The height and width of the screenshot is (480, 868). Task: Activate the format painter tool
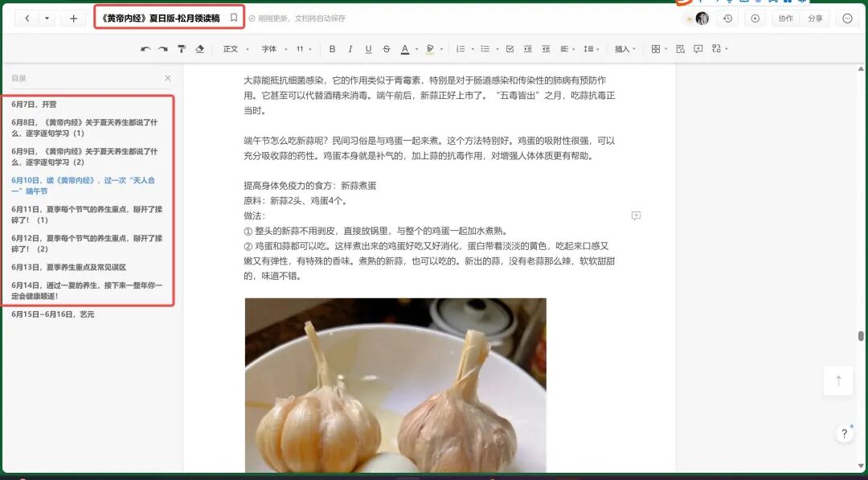coord(182,49)
